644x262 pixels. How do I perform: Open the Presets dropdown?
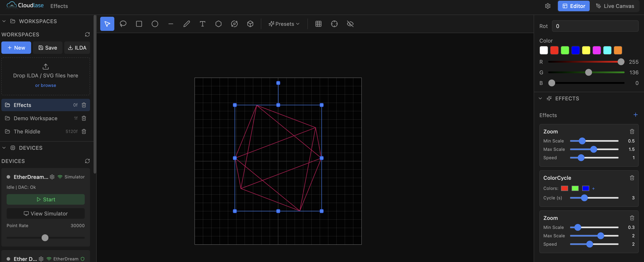coord(284,24)
